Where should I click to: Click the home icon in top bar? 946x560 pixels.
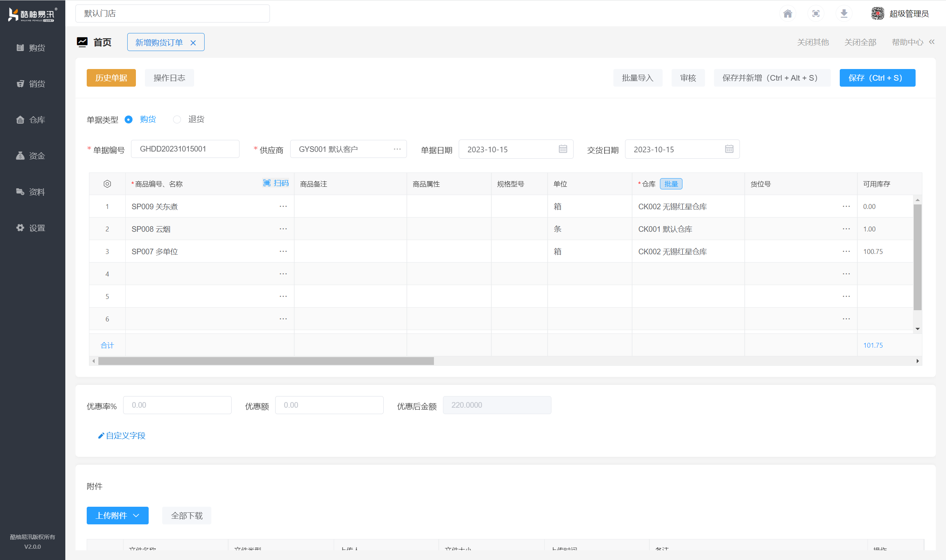pos(787,14)
